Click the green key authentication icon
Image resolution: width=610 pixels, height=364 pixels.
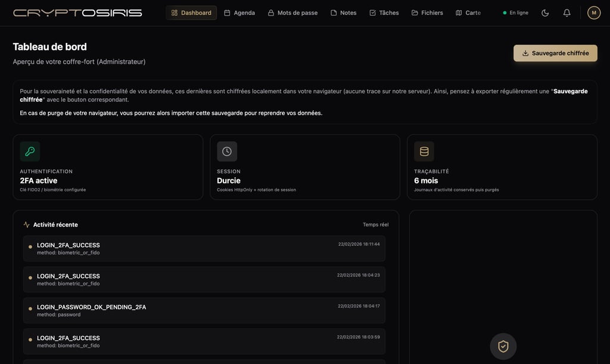pyautogui.click(x=30, y=151)
